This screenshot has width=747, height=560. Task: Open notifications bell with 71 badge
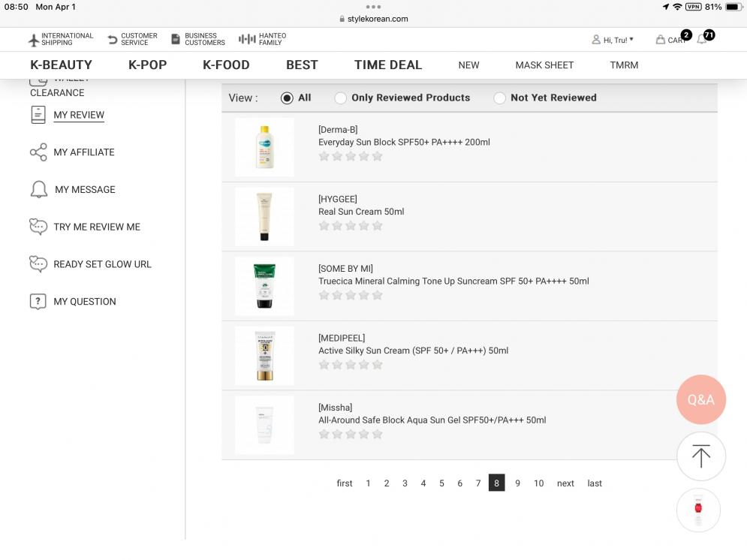[702, 39]
